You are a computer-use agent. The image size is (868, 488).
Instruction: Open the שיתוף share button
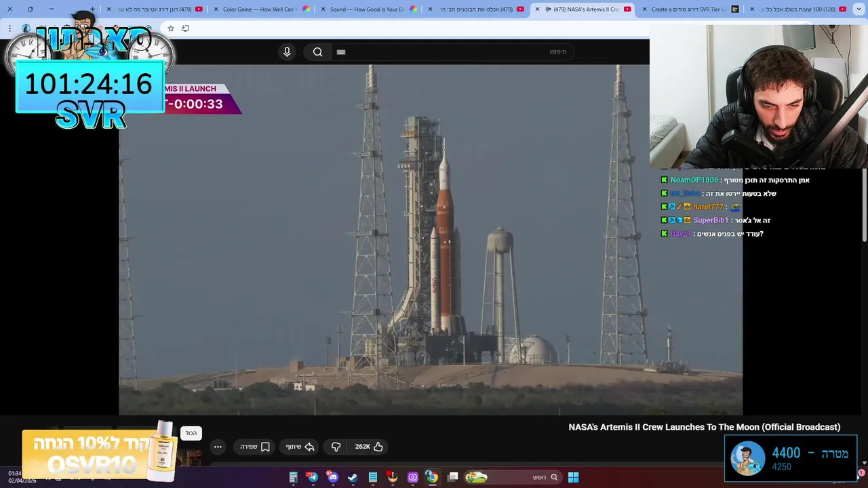[x=300, y=447]
